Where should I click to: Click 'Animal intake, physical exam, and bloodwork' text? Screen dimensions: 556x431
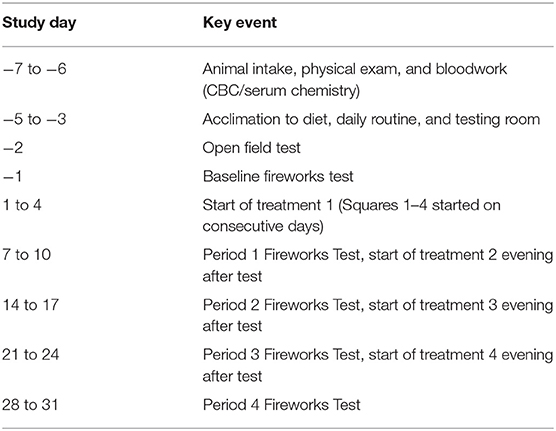355,69
